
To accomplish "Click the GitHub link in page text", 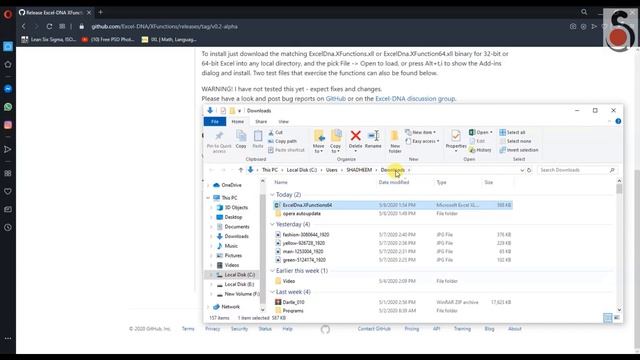I will coord(336,99).
